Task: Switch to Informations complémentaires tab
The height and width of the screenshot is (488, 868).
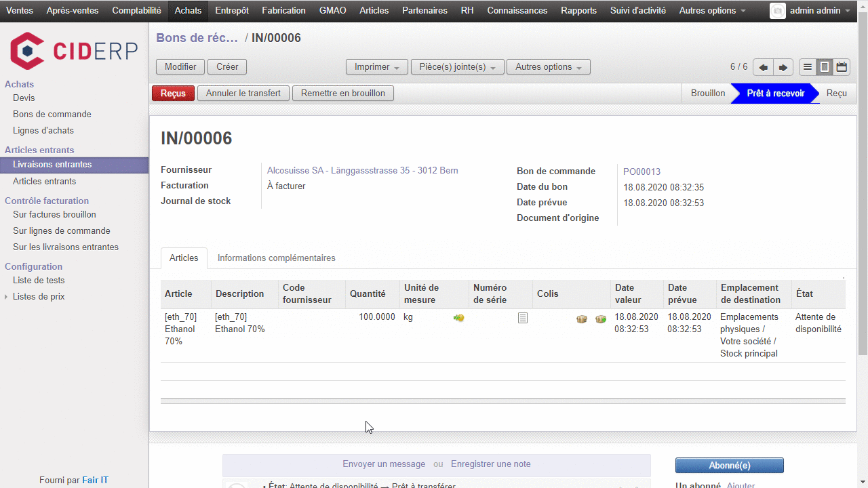Action: click(x=276, y=258)
